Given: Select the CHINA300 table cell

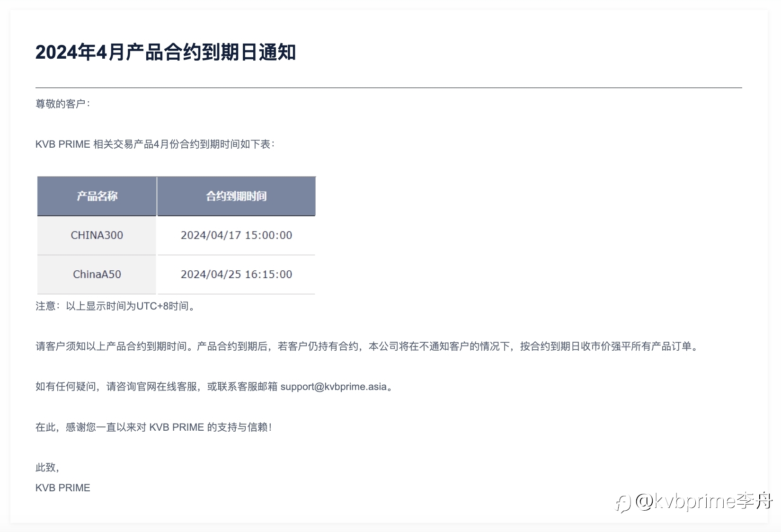Looking at the screenshot, I should [97, 235].
